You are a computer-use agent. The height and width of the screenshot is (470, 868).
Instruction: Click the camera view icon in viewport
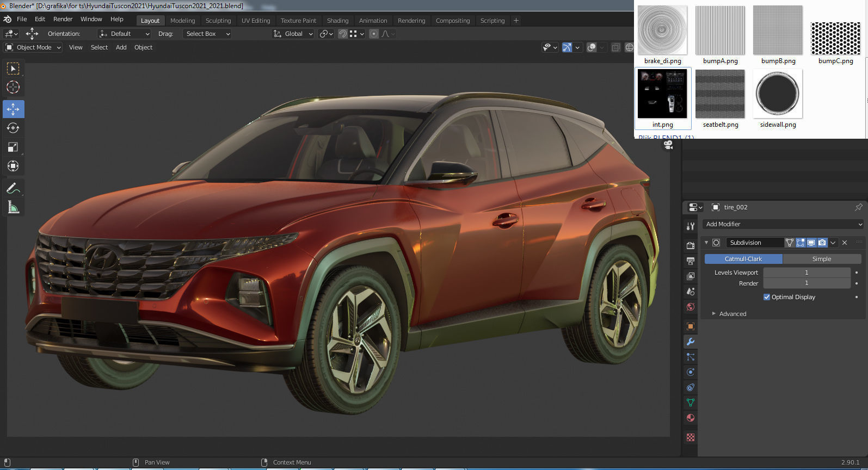click(668, 145)
